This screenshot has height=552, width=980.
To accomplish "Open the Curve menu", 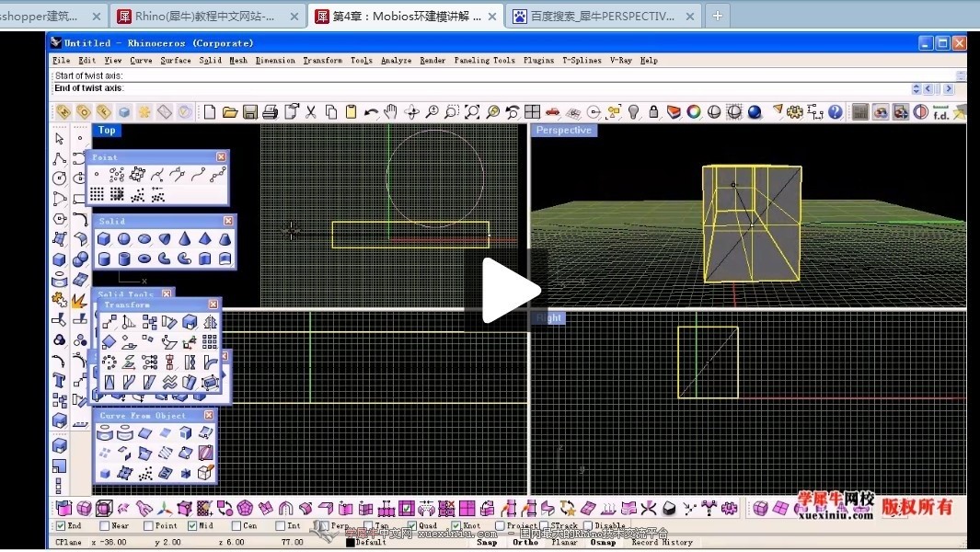I will point(142,61).
